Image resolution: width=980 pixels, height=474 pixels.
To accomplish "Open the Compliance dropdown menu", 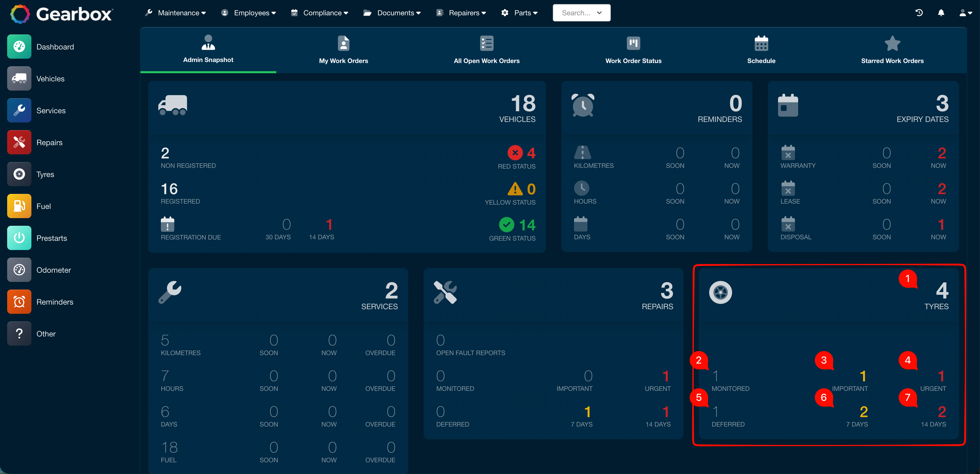I will pyautogui.click(x=320, y=13).
